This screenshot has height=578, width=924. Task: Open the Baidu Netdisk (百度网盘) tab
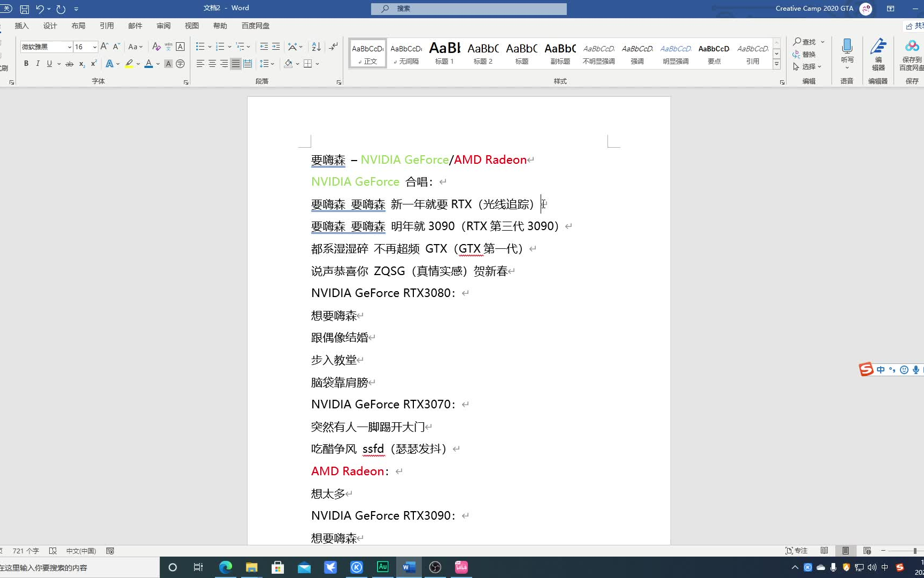(x=256, y=26)
